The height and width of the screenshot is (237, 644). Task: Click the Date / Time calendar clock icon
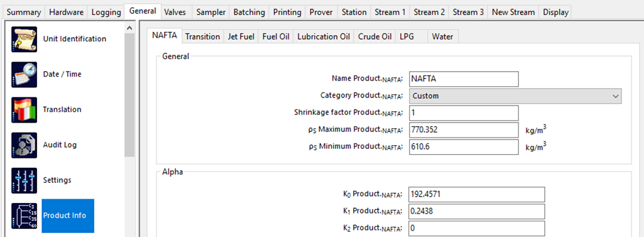tap(25, 74)
